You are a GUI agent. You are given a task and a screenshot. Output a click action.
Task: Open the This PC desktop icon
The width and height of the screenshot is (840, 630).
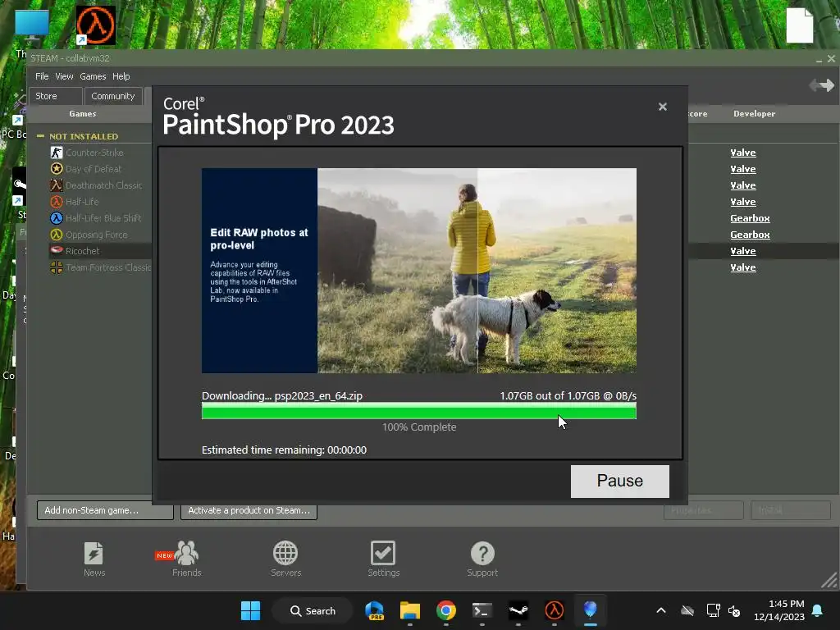click(x=32, y=24)
